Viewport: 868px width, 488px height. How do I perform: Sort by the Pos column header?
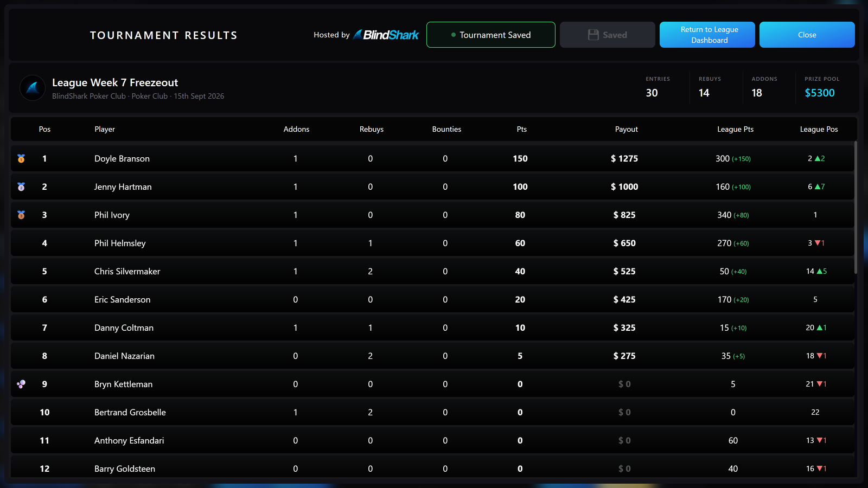44,129
